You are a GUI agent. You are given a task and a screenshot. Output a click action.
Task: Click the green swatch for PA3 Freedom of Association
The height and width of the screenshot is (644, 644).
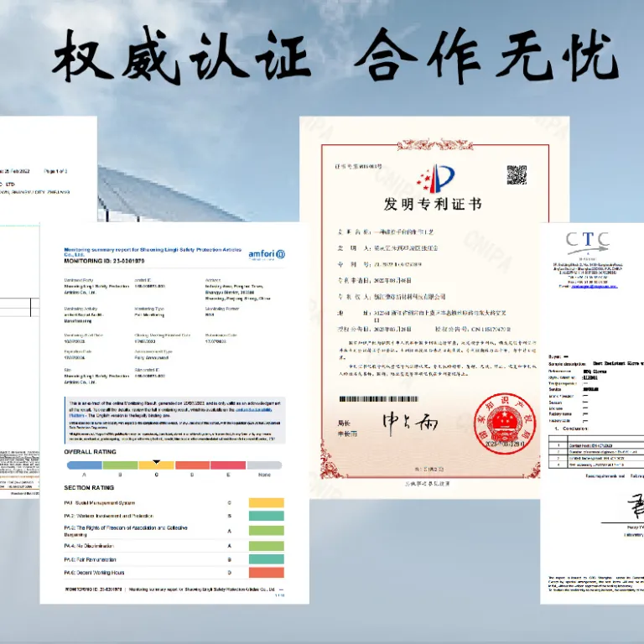pyautogui.click(x=267, y=531)
